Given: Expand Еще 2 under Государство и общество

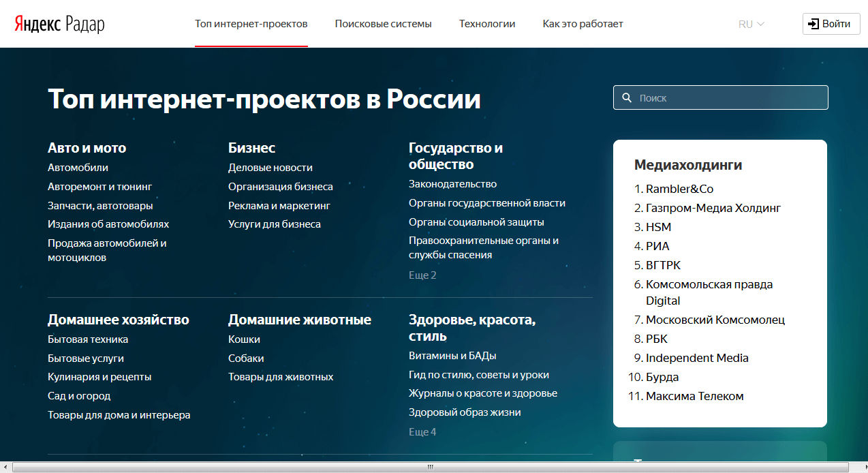Looking at the screenshot, I should [422, 275].
